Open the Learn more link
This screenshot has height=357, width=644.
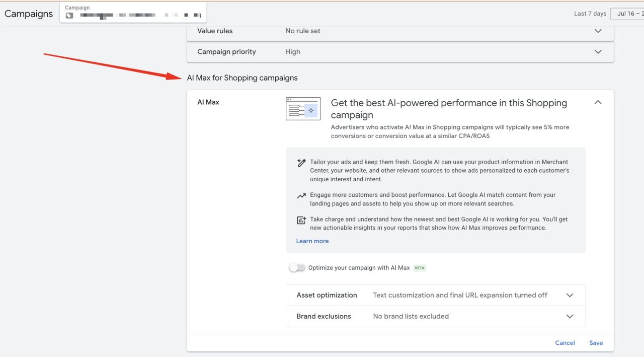click(x=312, y=241)
